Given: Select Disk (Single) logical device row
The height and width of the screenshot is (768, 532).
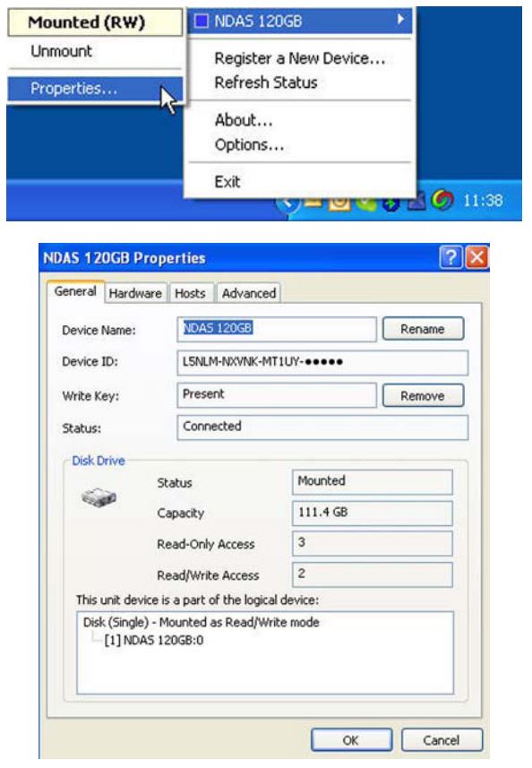Looking at the screenshot, I should (x=202, y=623).
